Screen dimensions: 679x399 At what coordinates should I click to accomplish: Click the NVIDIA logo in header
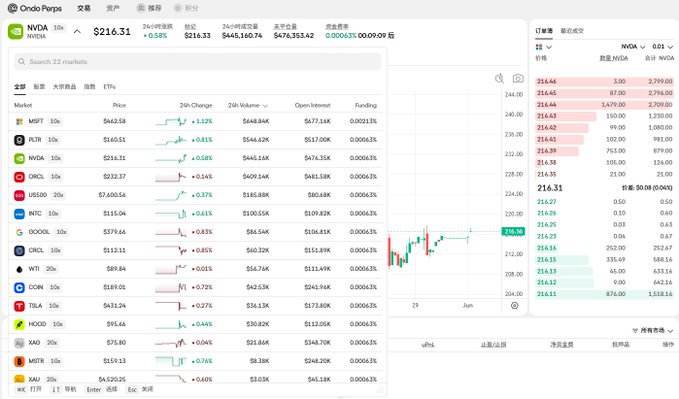[16, 31]
